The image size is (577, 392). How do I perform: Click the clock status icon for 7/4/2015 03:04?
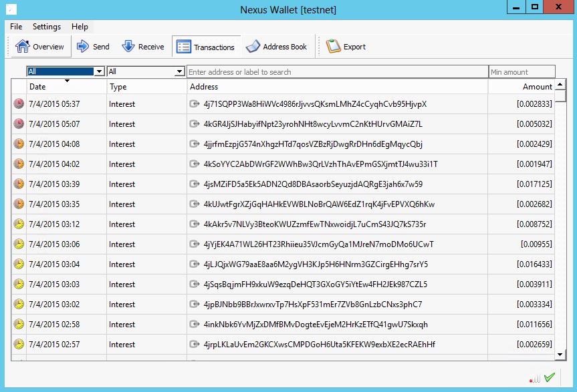tap(19, 264)
